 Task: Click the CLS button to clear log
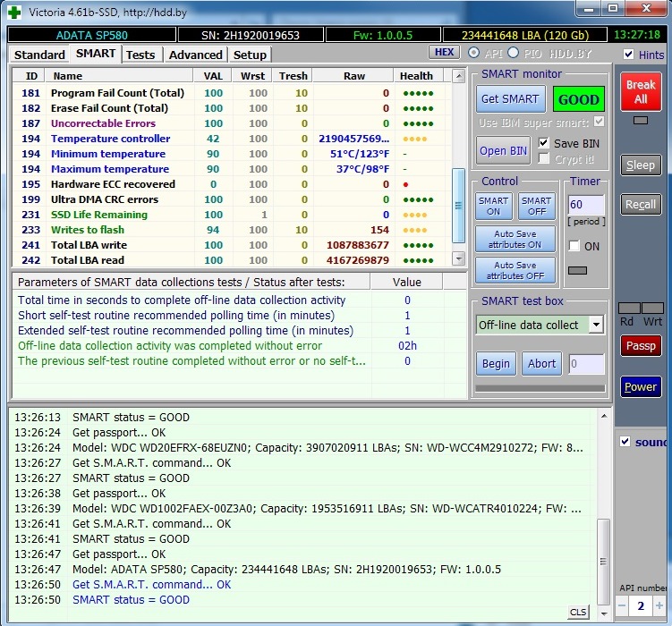(579, 612)
